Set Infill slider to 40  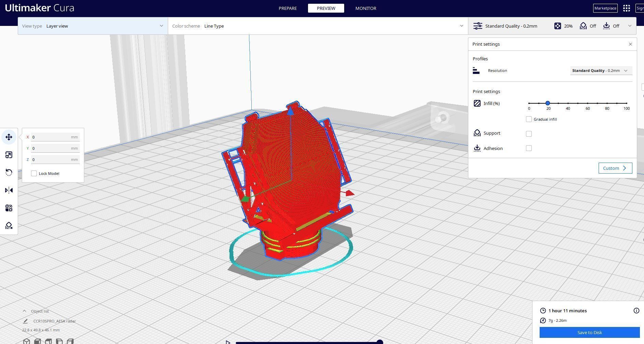click(x=568, y=103)
